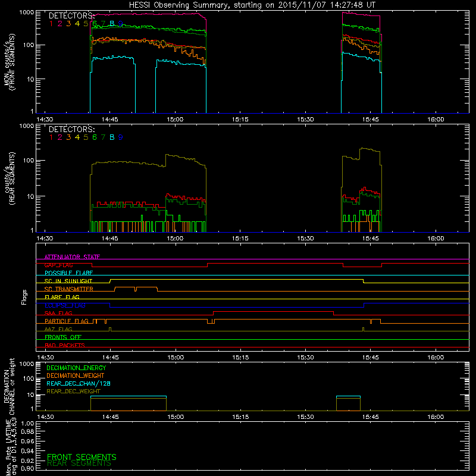Click the ATTENUATOR_STATE flag label

click(72, 257)
